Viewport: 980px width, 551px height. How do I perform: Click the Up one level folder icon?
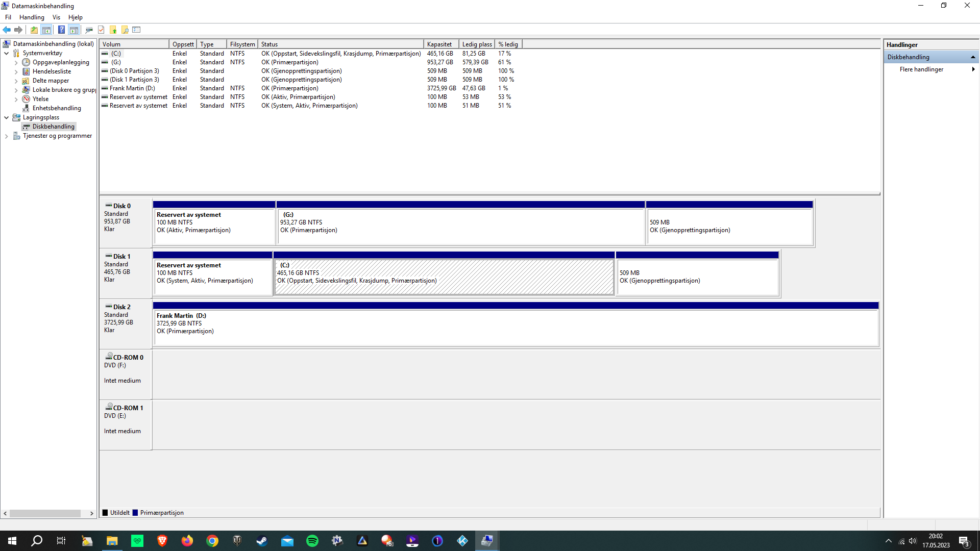coord(34,30)
